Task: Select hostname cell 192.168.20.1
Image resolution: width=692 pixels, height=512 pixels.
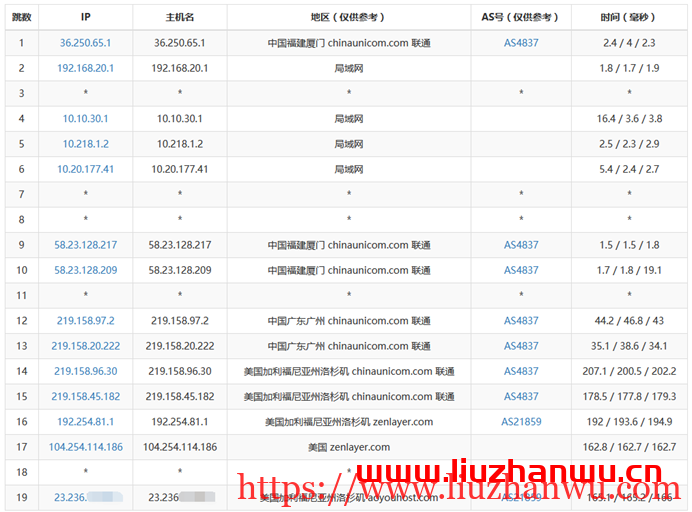Action: pyautogui.click(x=180, y=68)
